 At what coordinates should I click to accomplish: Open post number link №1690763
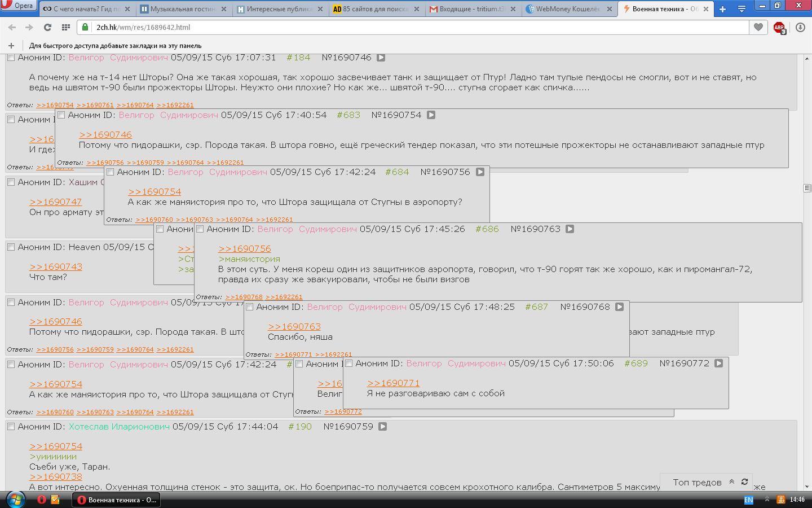coord(535,229)
